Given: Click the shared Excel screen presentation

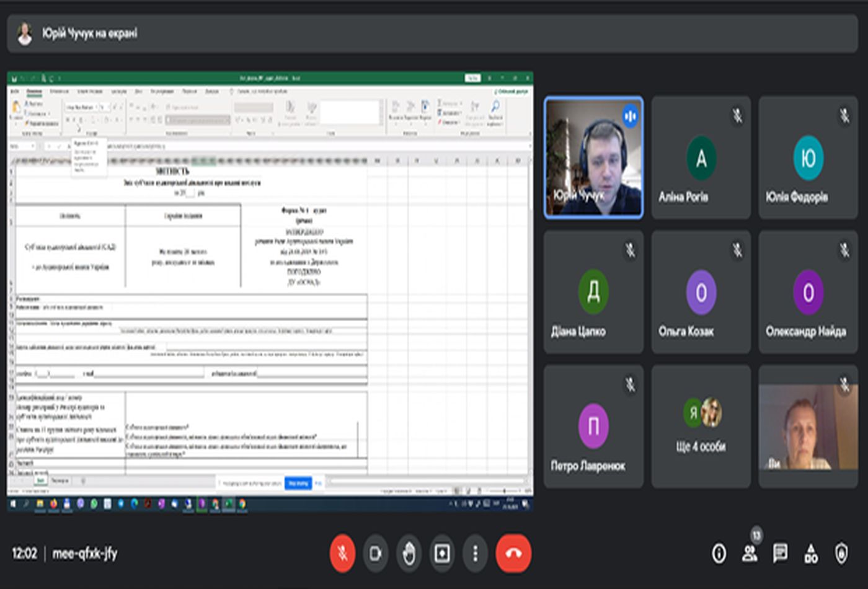Looking at the screenshot, I should click(270, 291).
